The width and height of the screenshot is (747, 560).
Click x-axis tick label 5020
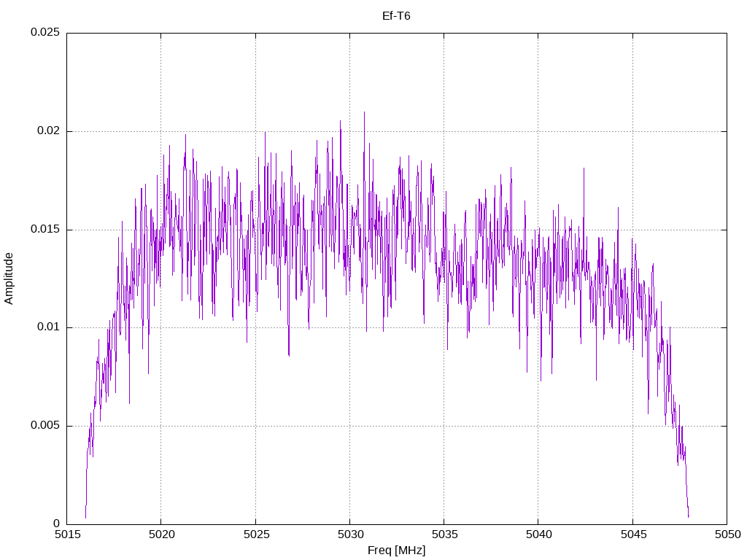(x=162, y=534)
